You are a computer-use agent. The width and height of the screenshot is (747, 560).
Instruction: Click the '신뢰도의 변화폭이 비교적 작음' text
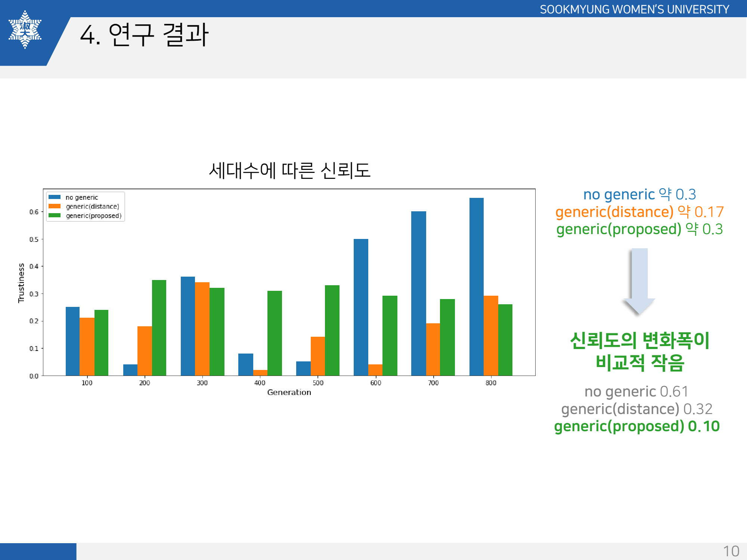tap(639, 353)
